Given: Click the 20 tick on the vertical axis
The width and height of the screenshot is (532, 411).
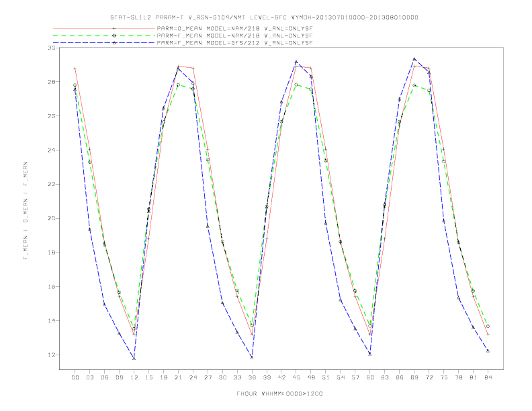Looking at the screenshot, I should 51,218.
